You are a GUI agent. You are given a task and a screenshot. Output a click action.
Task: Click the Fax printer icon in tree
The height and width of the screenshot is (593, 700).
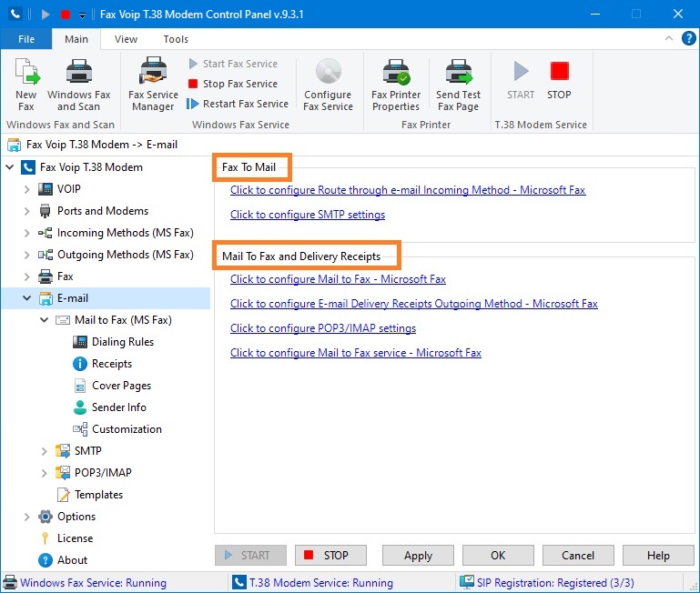pyautogui.click(x=46, y=276)
